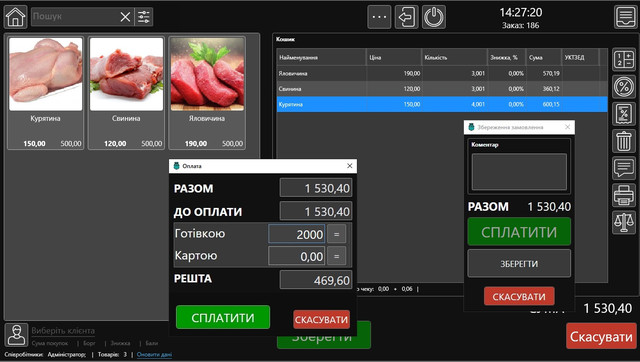The height and width of the screenshot is (362, 640).
Task: Apply discount with percent icon
Action: coord(624,87)
